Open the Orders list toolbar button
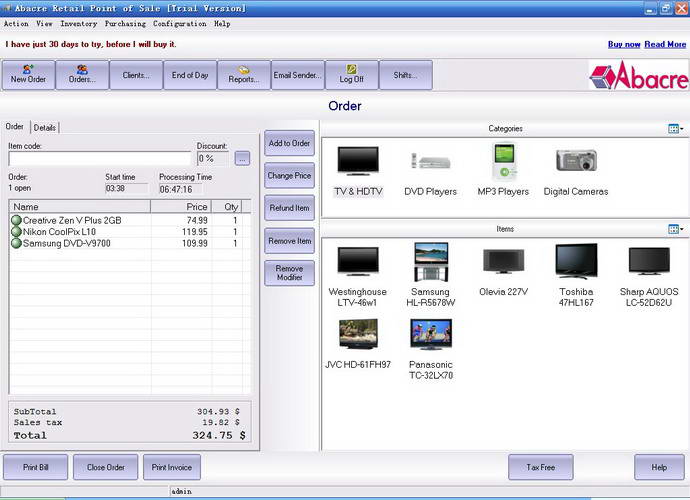The height and width of the screenshot is (500, 690). [82, 75]
